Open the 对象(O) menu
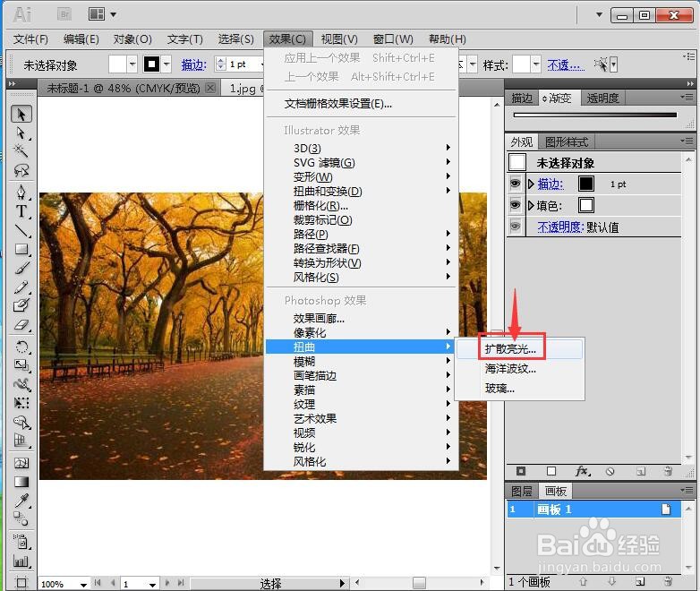The height and width of the screenshot is (591, 700). coord(132,39)
